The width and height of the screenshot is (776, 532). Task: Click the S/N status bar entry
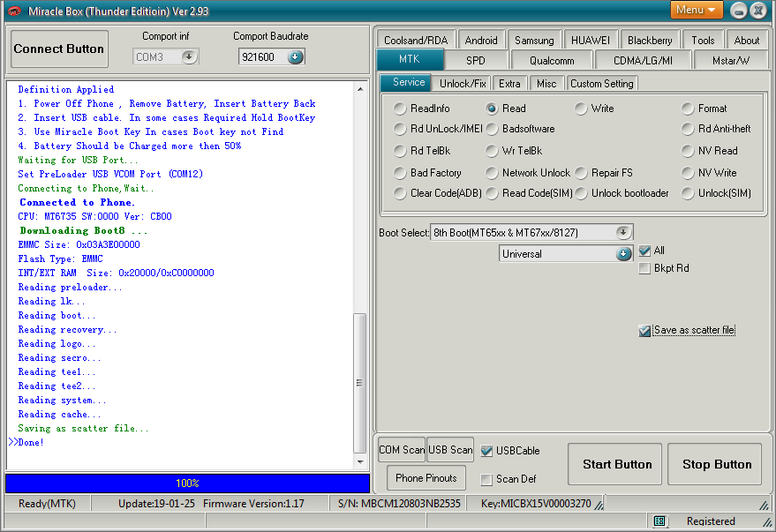(399, 504)
